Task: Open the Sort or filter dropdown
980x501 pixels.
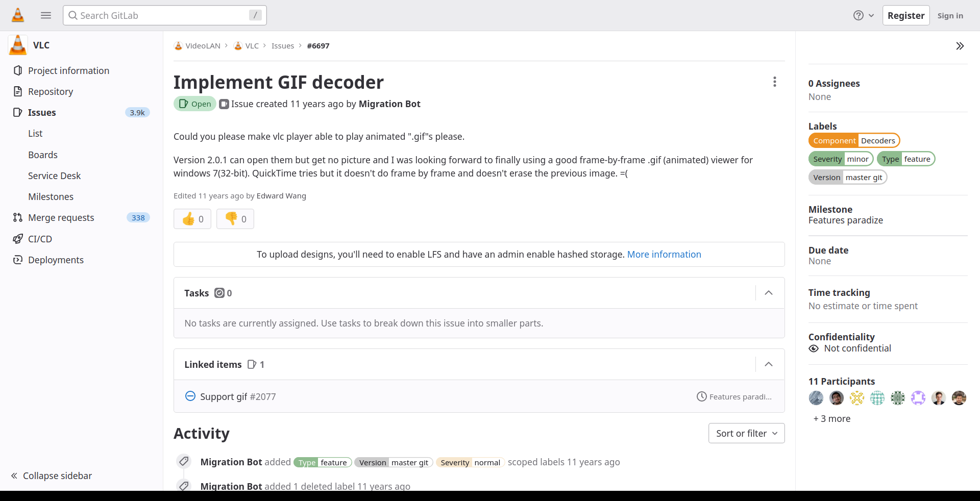Action: [746, 433]
